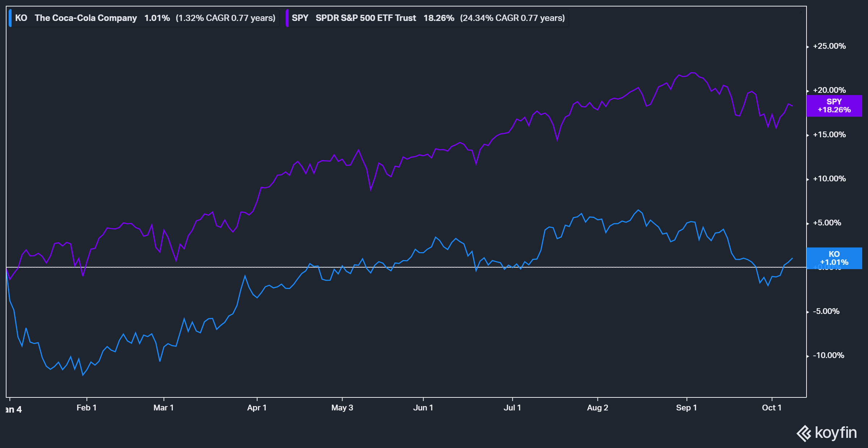
Task: Click the 18.26% return value for SPY
Action: point(438,18)
